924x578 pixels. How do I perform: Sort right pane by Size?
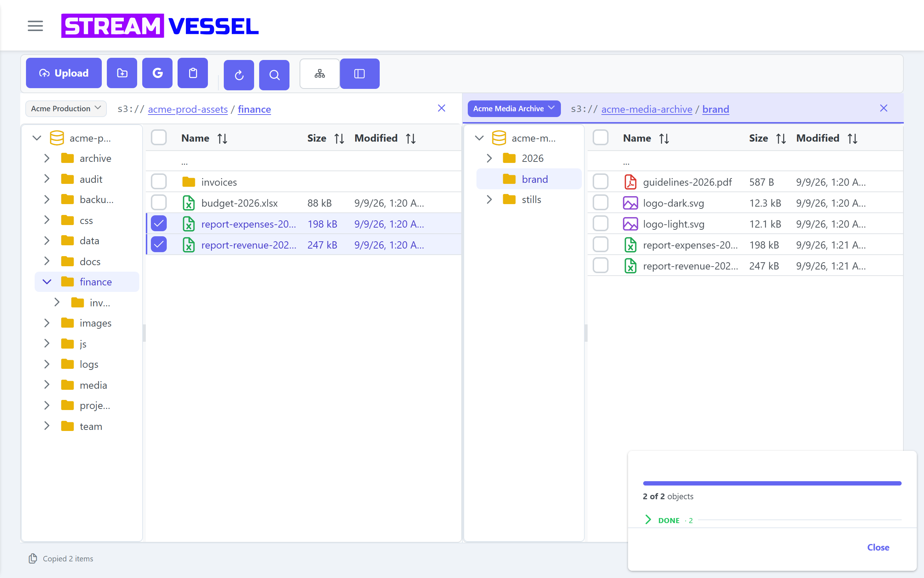[781, 138]
